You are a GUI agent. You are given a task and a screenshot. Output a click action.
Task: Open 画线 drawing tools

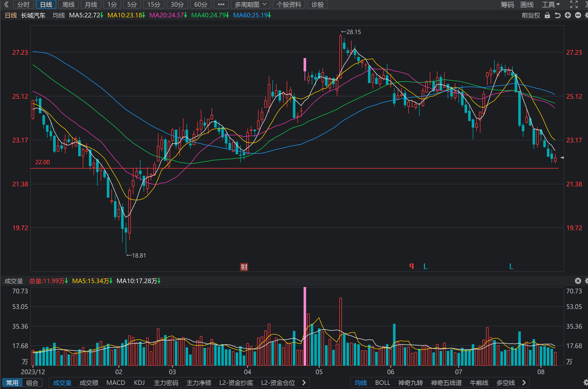click(x=527, y=4)
